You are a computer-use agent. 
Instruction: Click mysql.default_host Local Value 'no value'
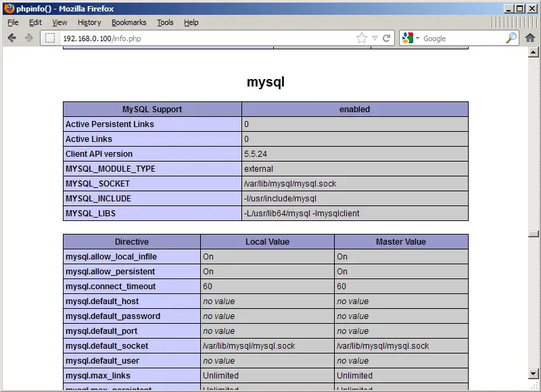(x=218, y=301)
